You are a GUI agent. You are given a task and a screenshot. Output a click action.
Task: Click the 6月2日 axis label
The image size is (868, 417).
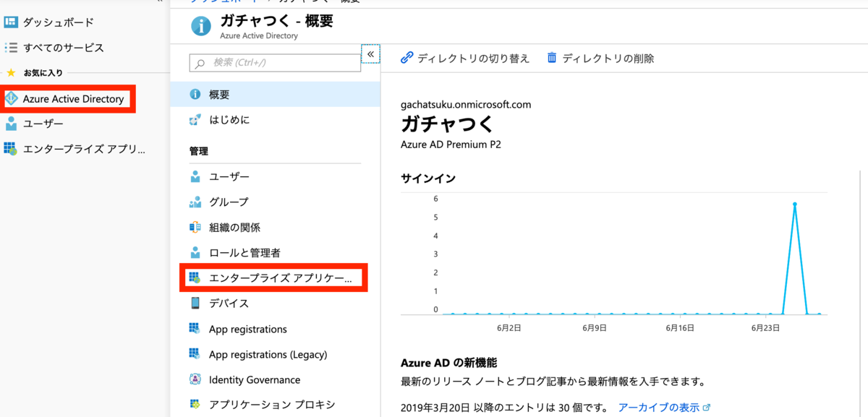[x=509, y=328]
